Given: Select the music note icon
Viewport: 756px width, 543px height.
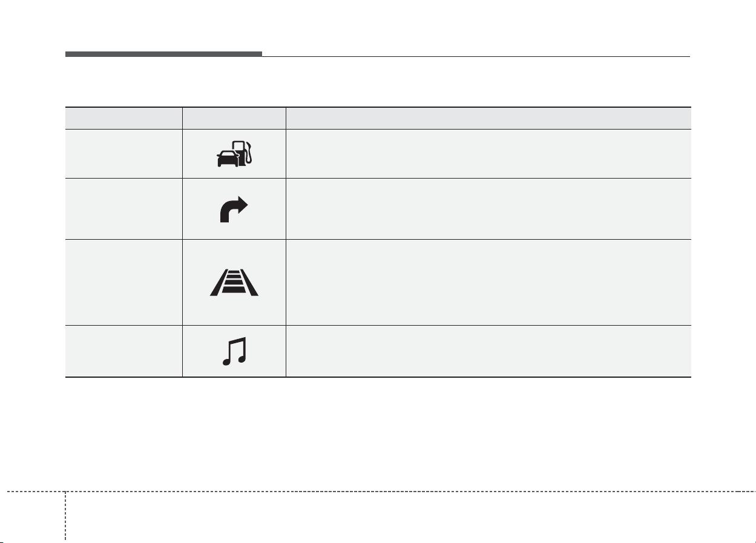Looking at the screenshot, I should [234, 352].
